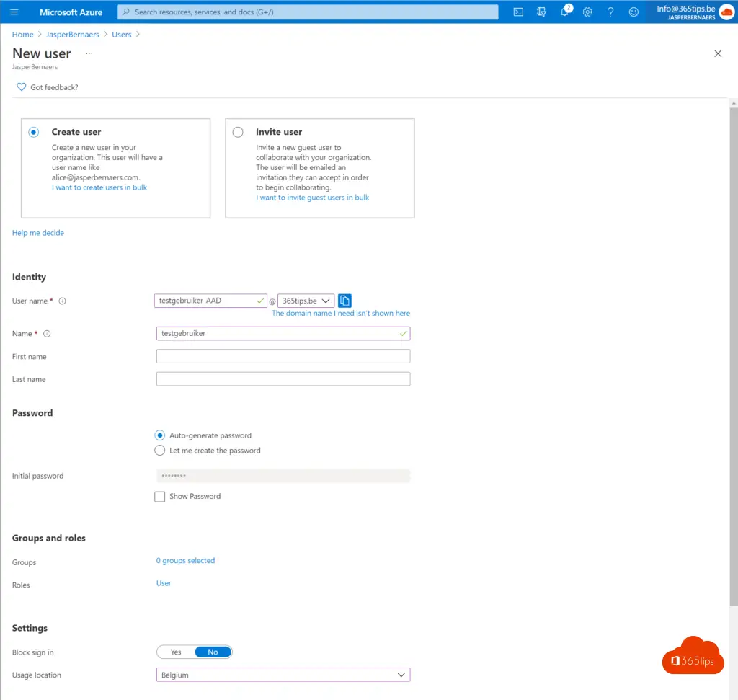This screenshot has height=700, width=738.
Task: Go to Users breadcrumb
Action: pyautogui.click(x=121, y=35)
